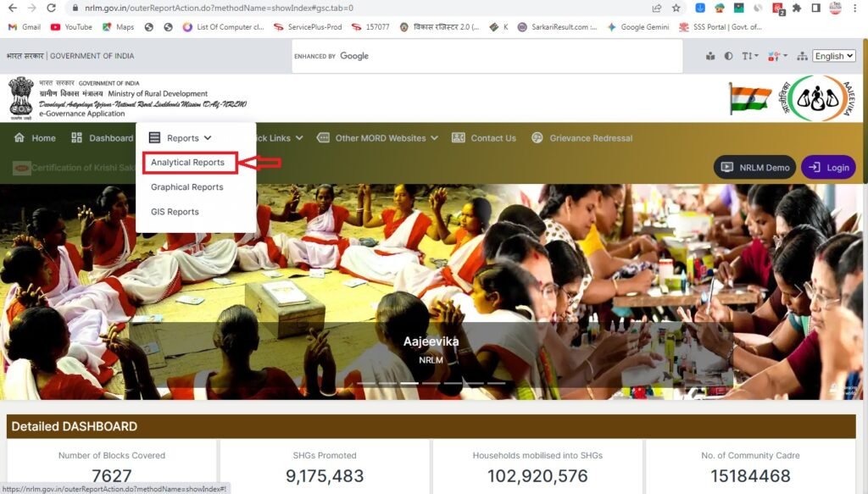Open GIS Reports option
This screenshot has height=494, width=868.
click(x=175, y=212)
